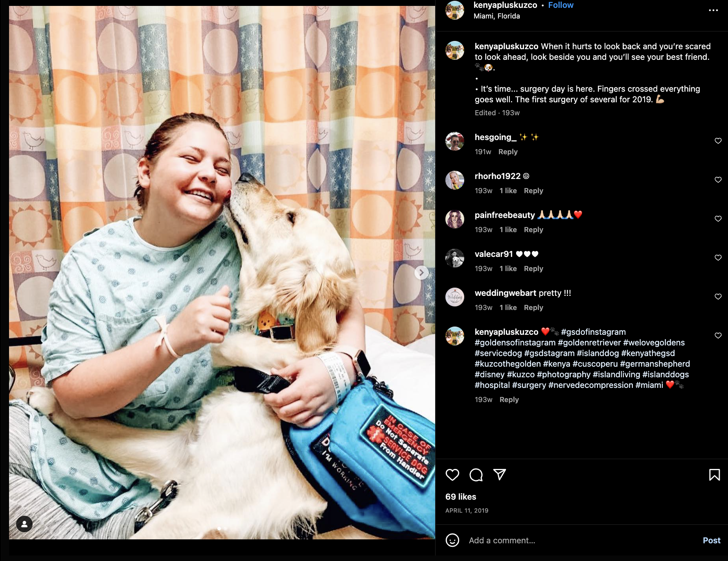Open the #goldenretriever hashtag

click(x=589, y=343)
